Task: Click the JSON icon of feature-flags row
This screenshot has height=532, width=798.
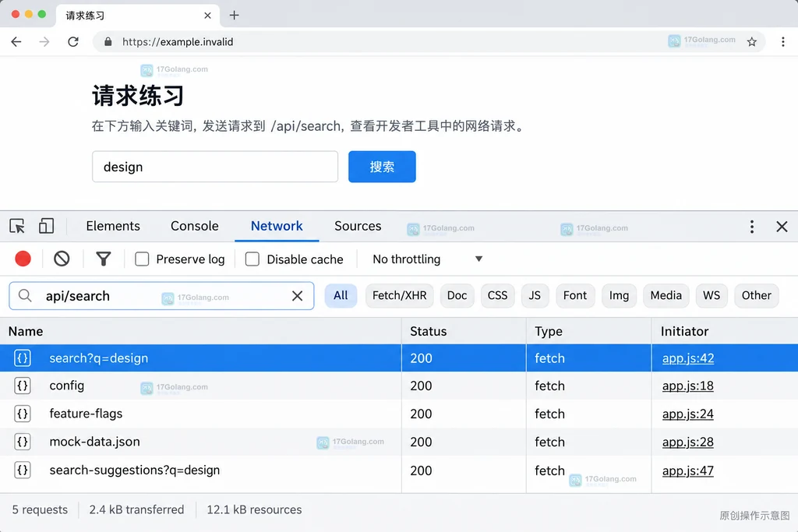Action: (23, 414)
